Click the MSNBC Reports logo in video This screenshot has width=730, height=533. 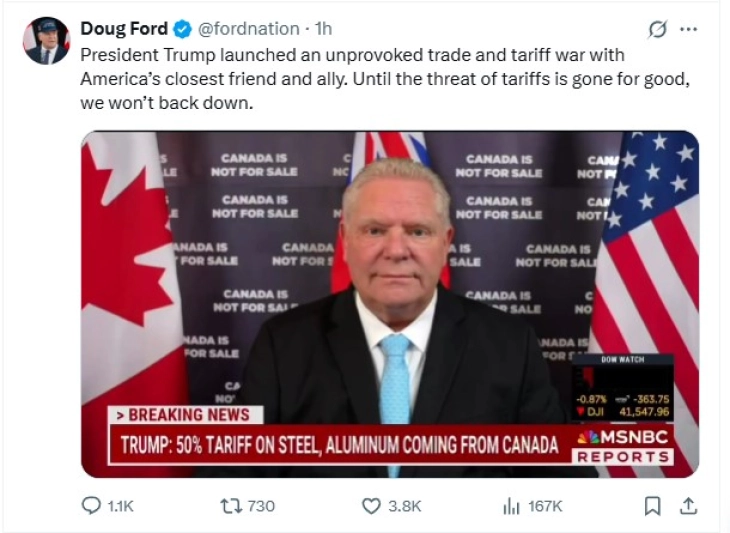(x=624, y=447)
